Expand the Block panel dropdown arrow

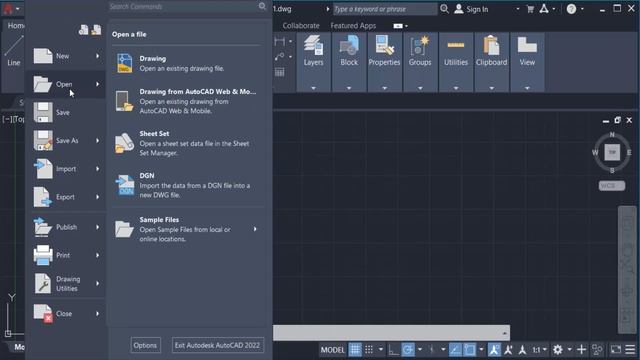pyautogui.click(x=349, y=88)
